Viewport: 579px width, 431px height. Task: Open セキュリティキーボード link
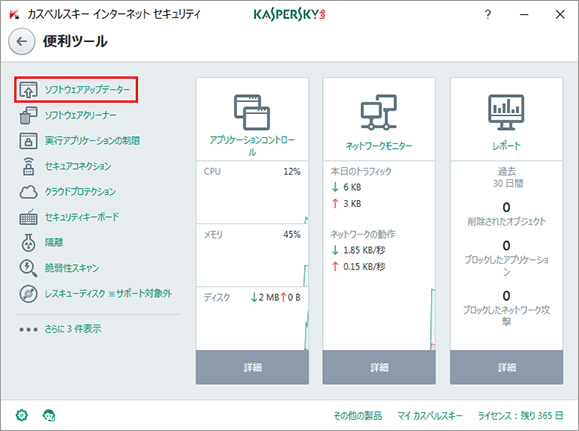[x=82, y=217]
